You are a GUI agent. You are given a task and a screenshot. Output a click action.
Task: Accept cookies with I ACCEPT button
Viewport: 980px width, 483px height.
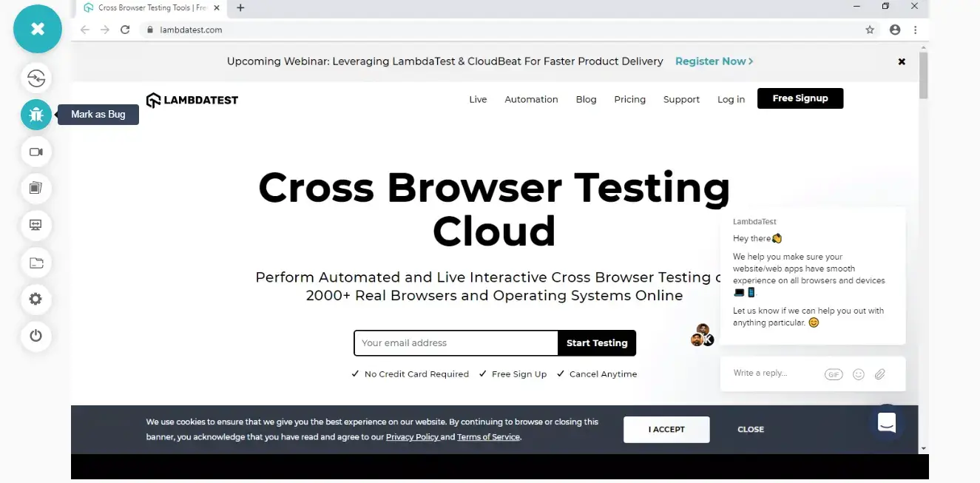tap(666, 430)
